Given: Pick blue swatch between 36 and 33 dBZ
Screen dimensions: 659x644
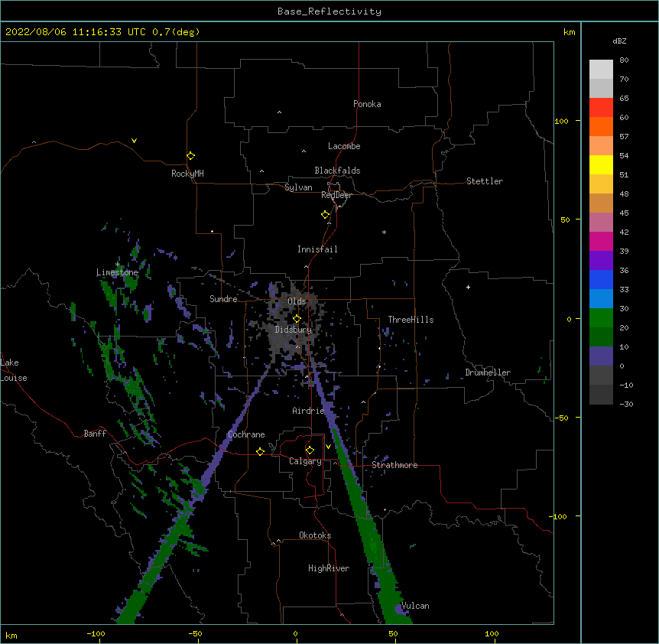Looking at the screenshot, I should pos(601,279).
